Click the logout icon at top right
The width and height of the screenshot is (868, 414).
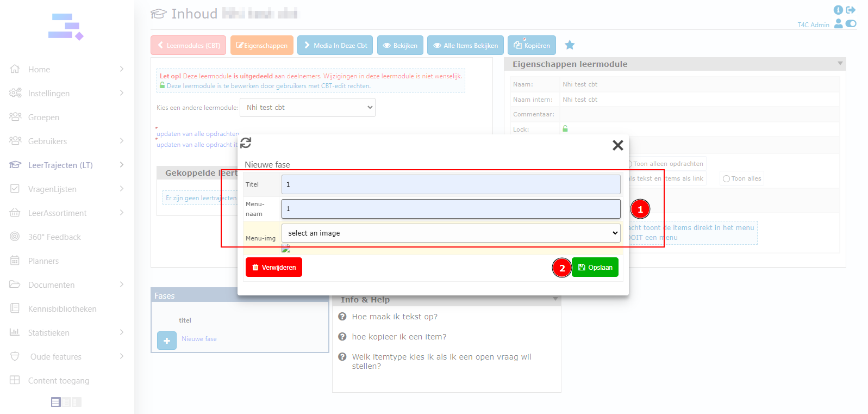coord(851,10)
